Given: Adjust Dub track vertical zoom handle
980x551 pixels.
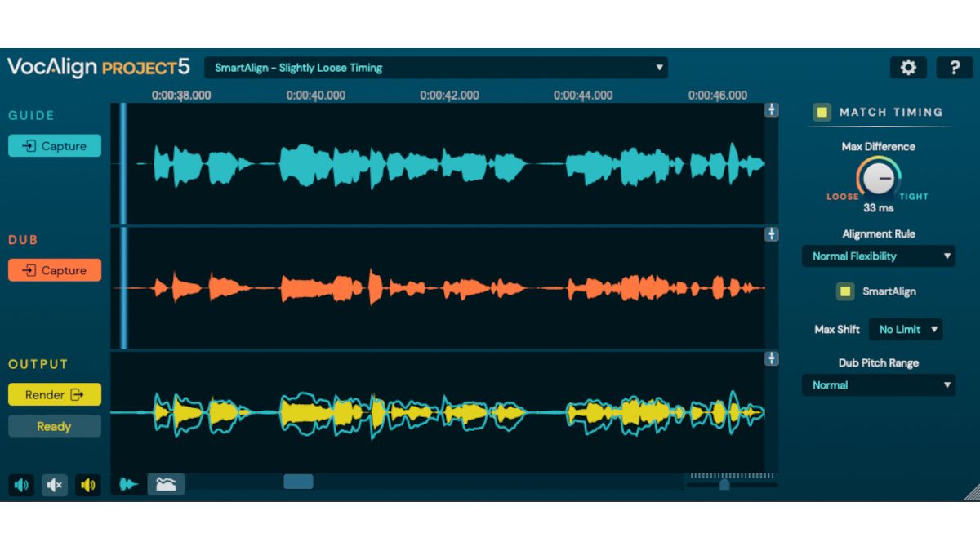Looking at the screenshot, I should point(771,234).
